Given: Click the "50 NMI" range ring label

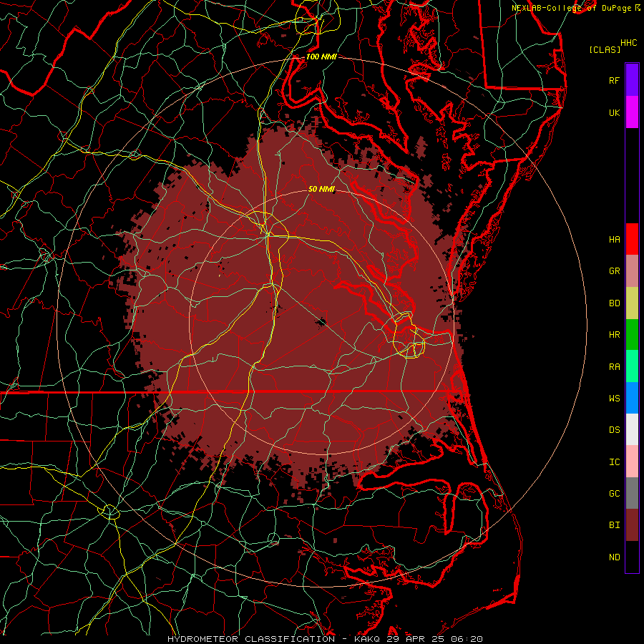Looking at the screenshot, I should tap(321, 189).
